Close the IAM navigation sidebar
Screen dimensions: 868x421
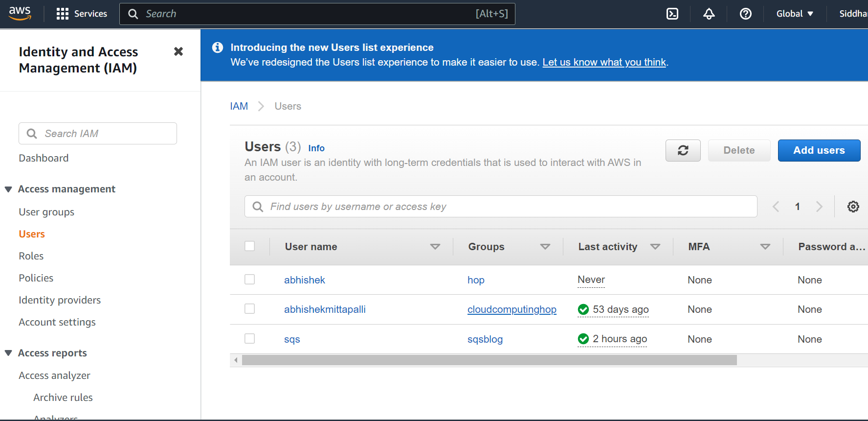pos(178,51)
